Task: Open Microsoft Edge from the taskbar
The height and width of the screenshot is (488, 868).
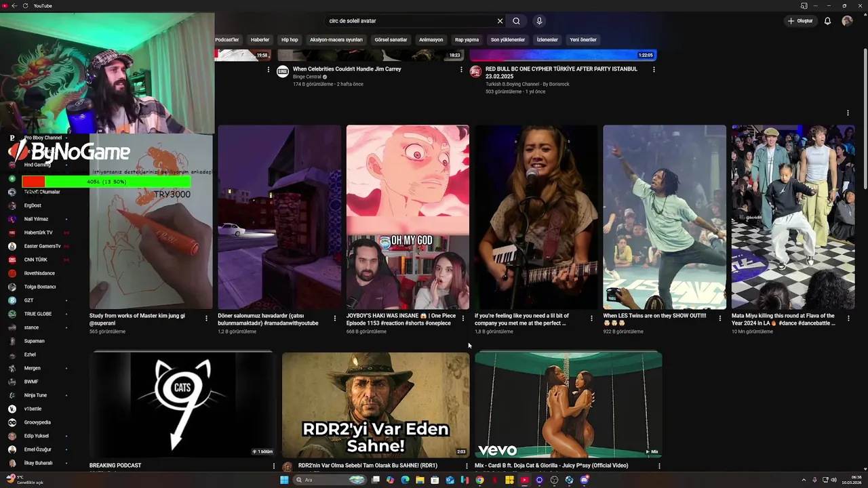Action: coord(405,480)
